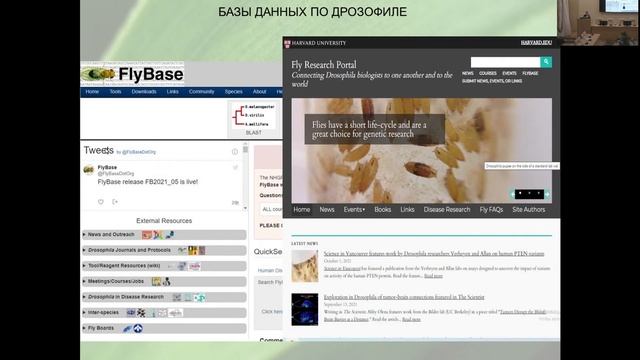640x360 pixels.
Task: Click the BLAST phylogenetic tree icon
Action: click(x=253, y=116)
